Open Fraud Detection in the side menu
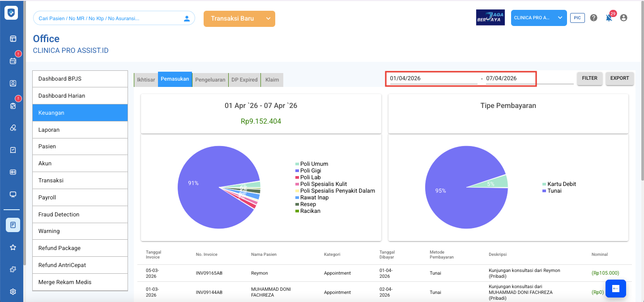The image size is (644, 302). point(80,215)
